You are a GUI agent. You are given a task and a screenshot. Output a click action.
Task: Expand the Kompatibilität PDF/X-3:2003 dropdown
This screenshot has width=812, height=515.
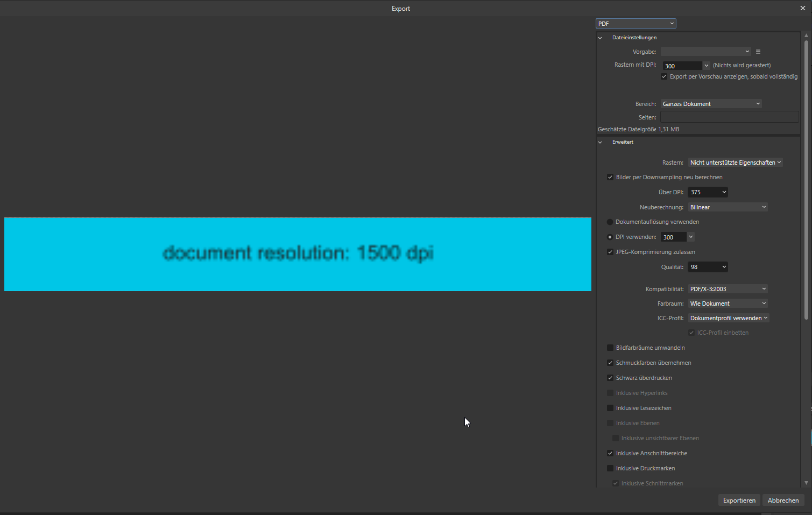728,289
